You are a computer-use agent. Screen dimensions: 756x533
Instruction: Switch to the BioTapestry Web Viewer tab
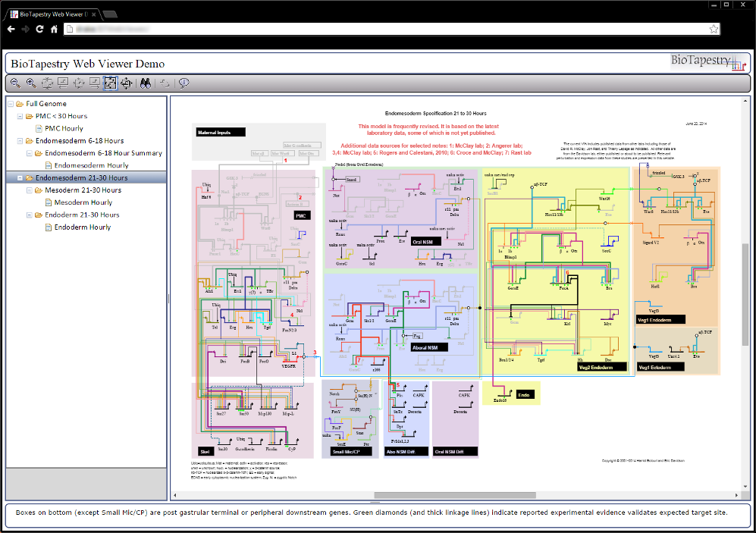pyautogui.click(x=53, y=13)
